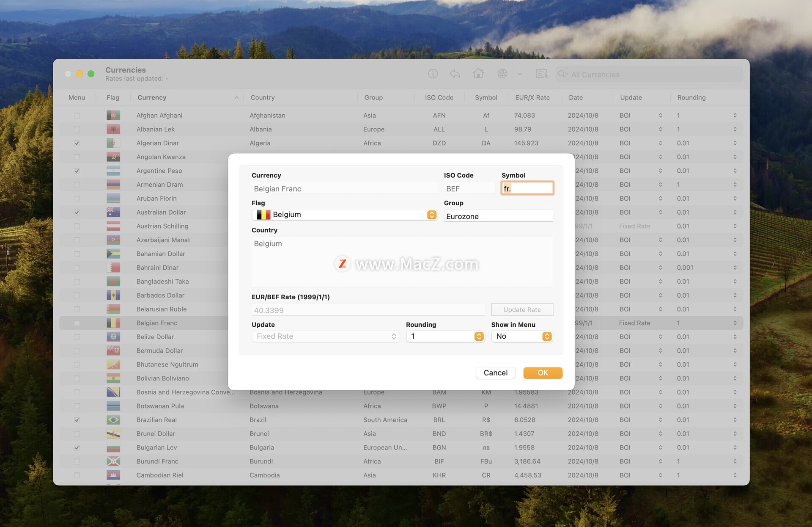Open the Show in Menu dropdown
The image size is (812, 527).
522,336
